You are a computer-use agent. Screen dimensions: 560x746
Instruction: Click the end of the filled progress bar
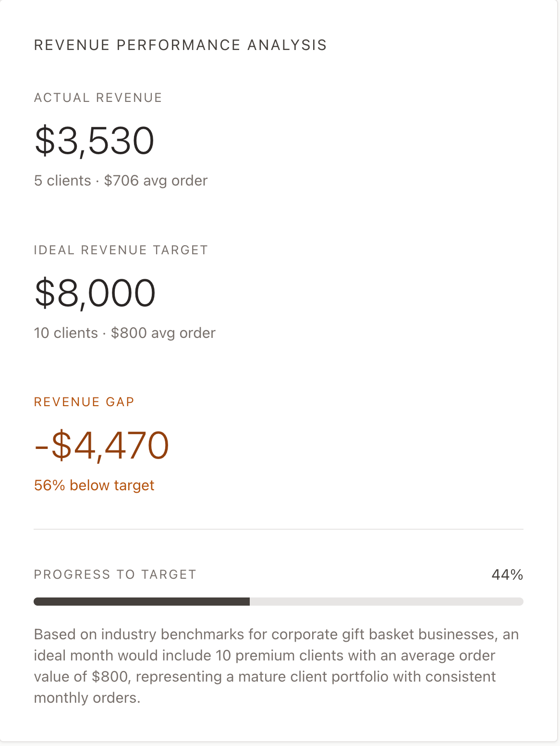tap(248, 602)
